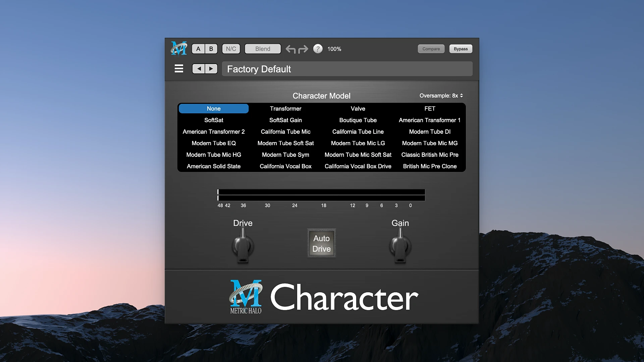This screenshot has height=362, width=644.
Task: Open the Blend mode selector
Action: pyautogui.click(x=263, y=49)
